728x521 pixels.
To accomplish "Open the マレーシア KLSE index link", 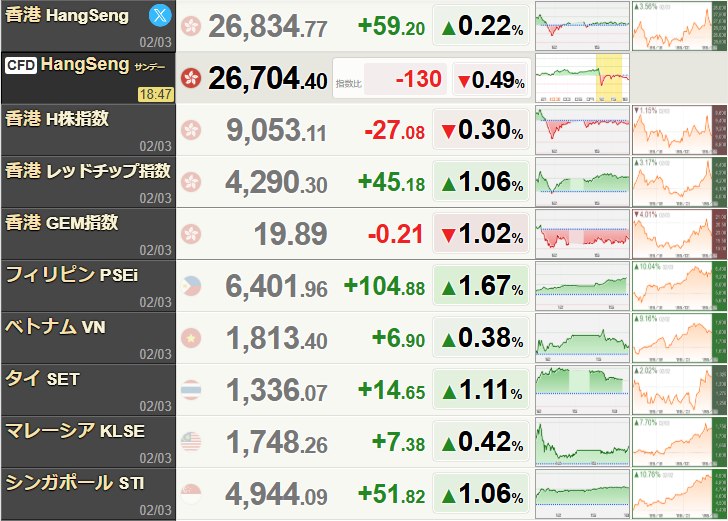I will coord(75,431).
